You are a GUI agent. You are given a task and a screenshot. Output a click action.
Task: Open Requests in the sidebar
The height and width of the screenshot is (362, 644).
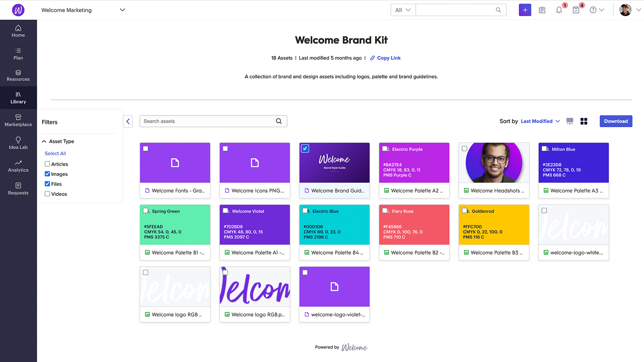pos(18,189)
